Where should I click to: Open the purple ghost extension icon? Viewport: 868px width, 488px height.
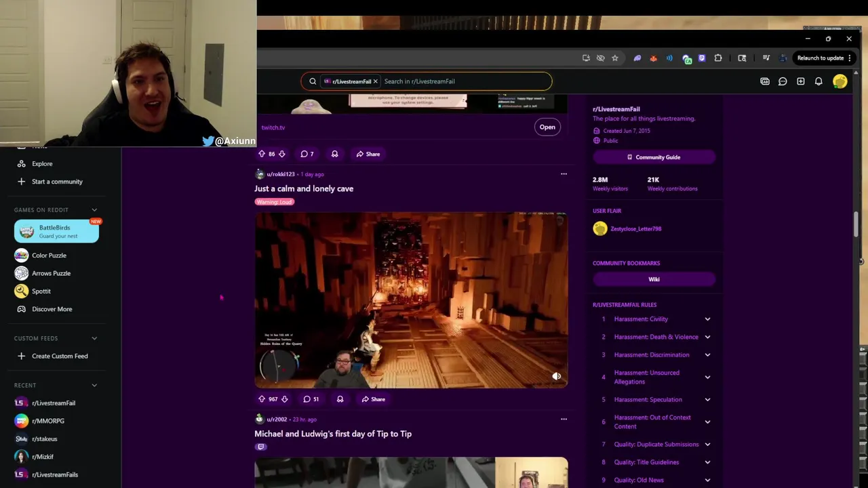coord(637,58)
